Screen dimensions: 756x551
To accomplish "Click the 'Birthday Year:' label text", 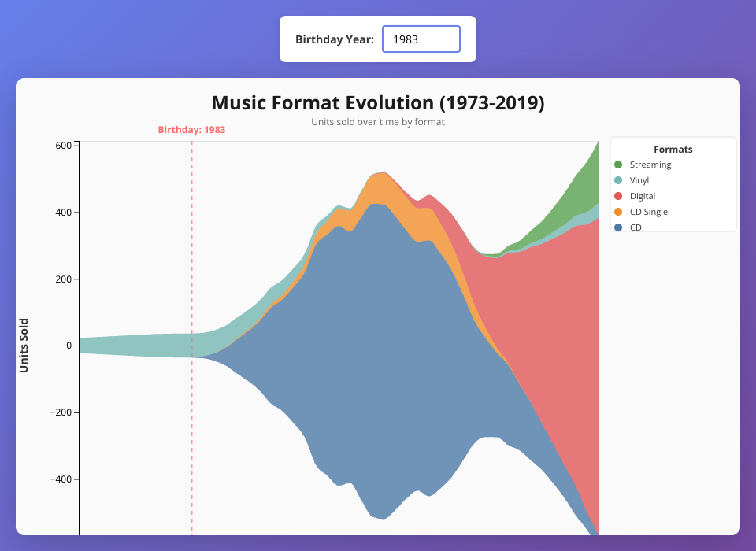I will click(335, 39).
